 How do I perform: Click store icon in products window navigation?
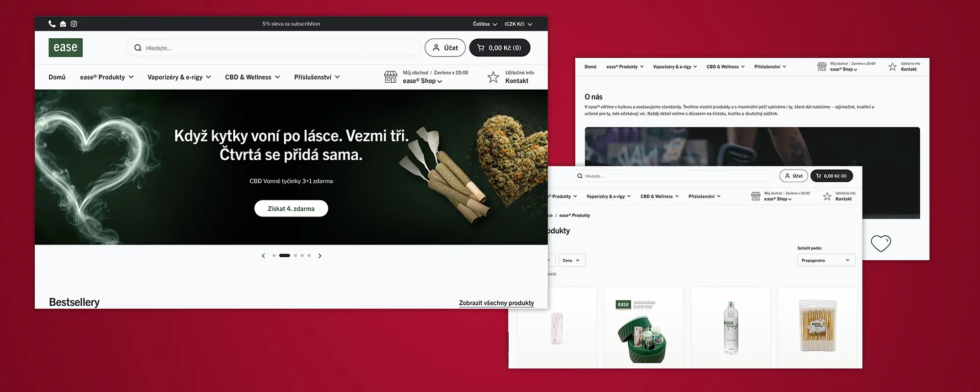(x=756, y=196)
